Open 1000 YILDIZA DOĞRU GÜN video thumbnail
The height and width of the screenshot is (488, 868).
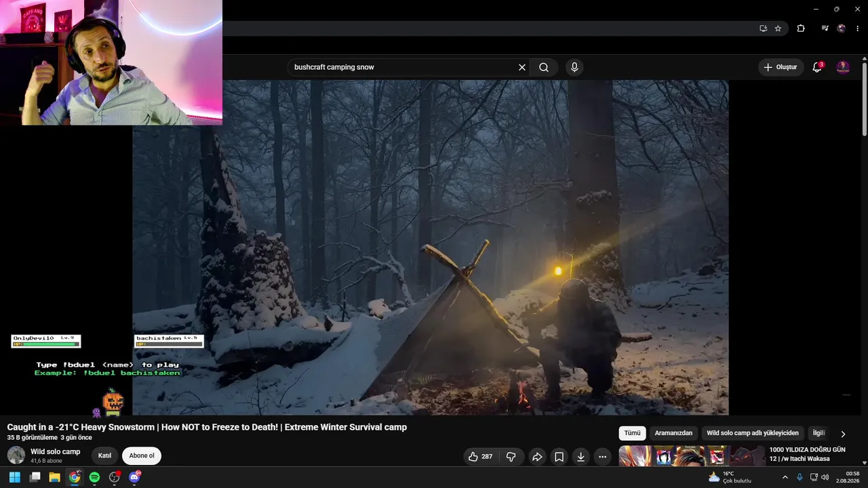[x=692, y=456]
